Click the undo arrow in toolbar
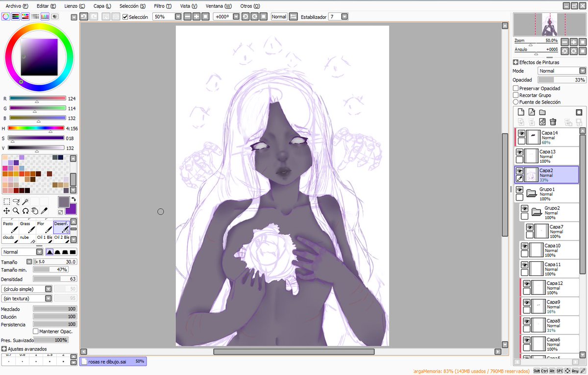The image size is (588, 375). pyautogui.click(x=84, y=16)
